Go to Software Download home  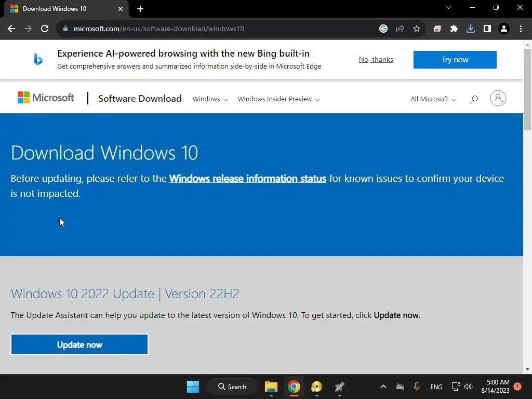pos(139,98)
